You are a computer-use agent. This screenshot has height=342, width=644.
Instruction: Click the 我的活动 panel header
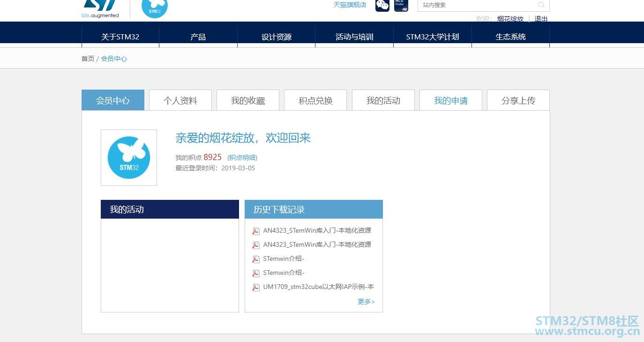pos(170,209)
